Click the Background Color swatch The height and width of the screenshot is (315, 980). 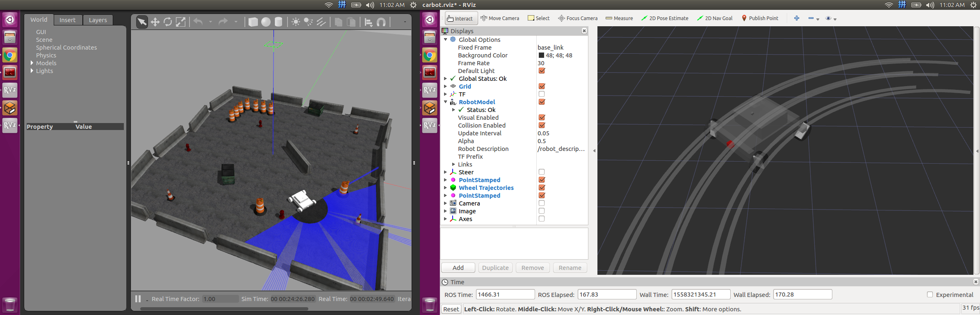coord(541,55)
